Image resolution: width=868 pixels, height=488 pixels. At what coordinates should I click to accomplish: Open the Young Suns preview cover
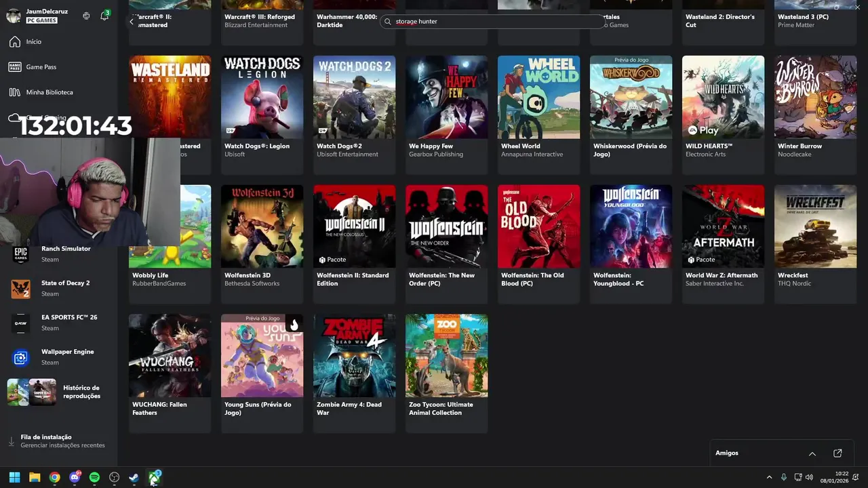262,355
